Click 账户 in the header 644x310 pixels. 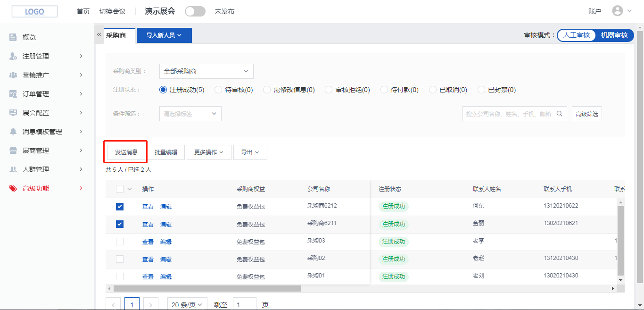tap(595, 11)
